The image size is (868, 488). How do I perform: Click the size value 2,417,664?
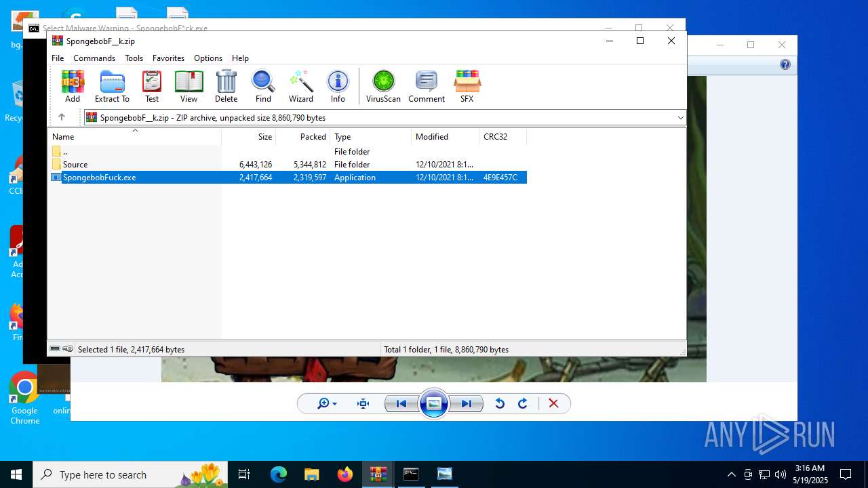[x=256, y=178]
